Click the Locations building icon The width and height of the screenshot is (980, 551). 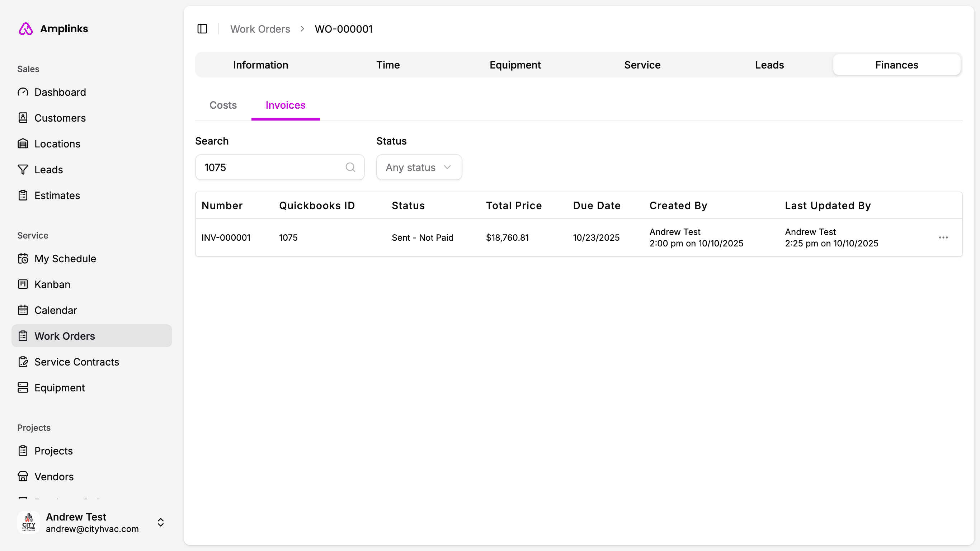[23, 144]
